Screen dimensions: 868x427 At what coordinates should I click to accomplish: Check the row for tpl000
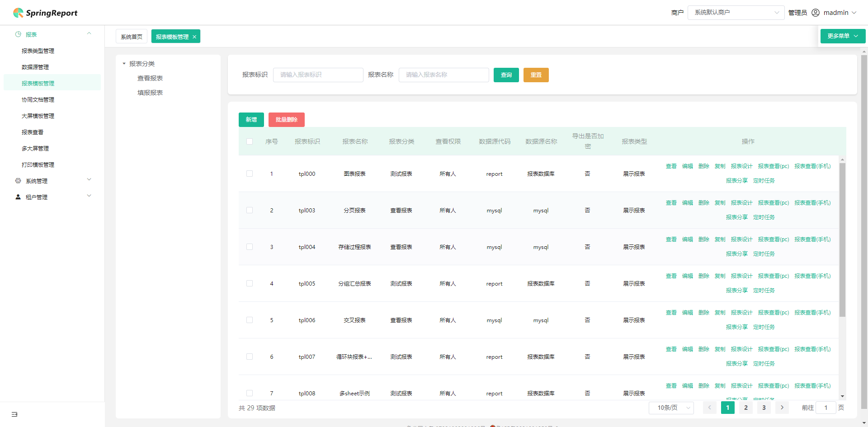250,174
